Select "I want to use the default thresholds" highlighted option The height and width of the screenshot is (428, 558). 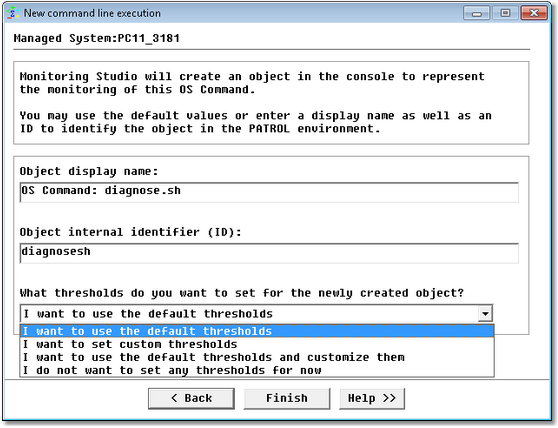[x=257, y=331]
